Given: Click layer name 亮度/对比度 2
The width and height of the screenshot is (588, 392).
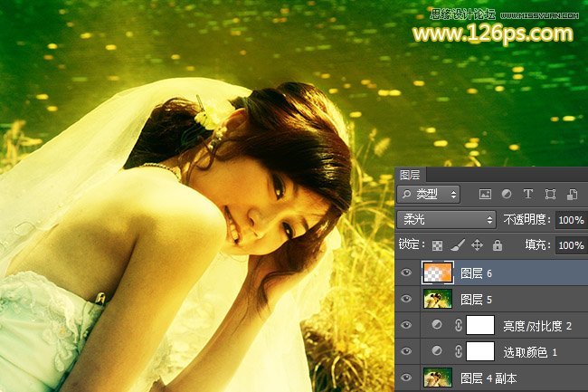Looking at the screenshot, I should click(x=537, y=326).
